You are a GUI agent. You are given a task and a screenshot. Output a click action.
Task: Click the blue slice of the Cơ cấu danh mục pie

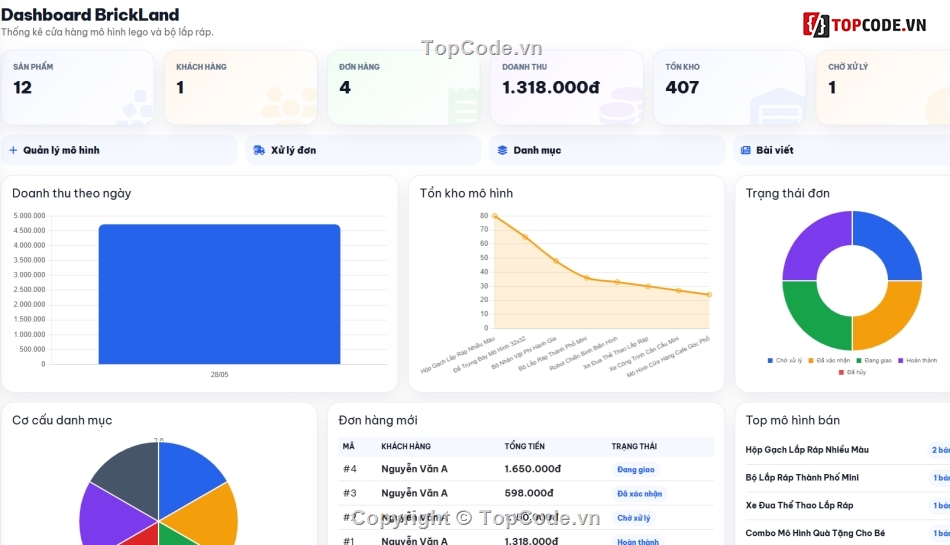185,475
